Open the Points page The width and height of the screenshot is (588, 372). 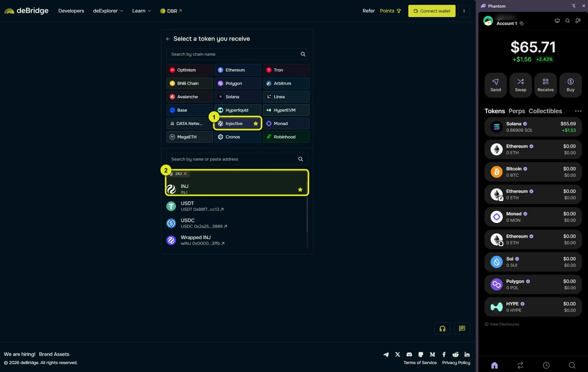click(390, 11)
